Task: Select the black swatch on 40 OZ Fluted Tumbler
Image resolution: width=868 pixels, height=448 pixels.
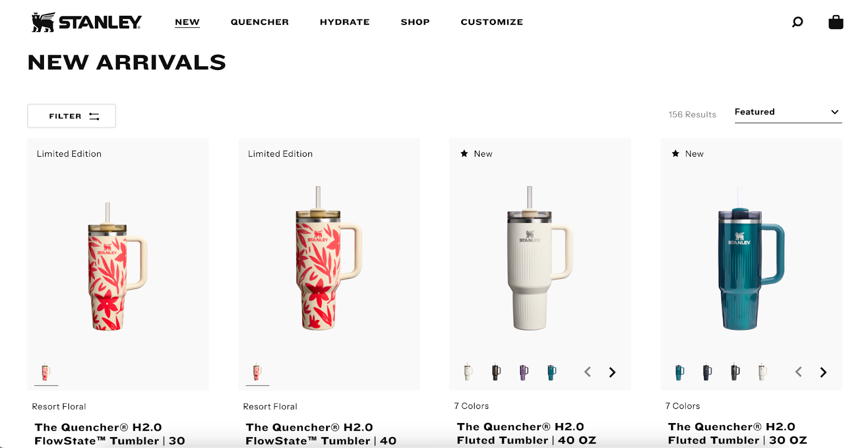Action: tap(496, 372)
